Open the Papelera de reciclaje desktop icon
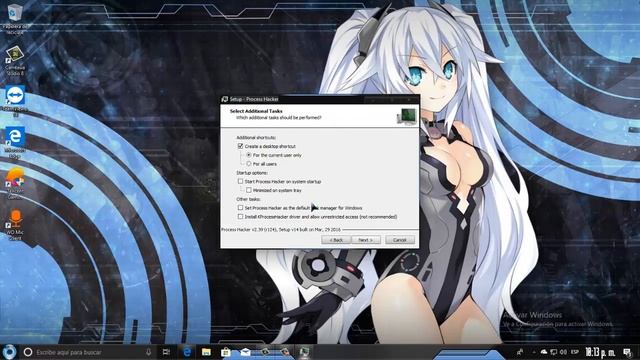The image size is (640, 360). coord(15,18)
